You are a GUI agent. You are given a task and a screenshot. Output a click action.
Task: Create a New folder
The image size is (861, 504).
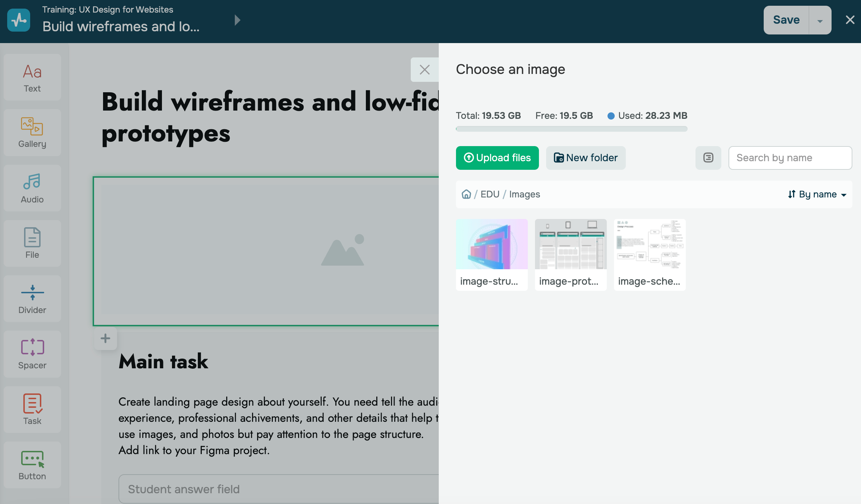point(586,158)
